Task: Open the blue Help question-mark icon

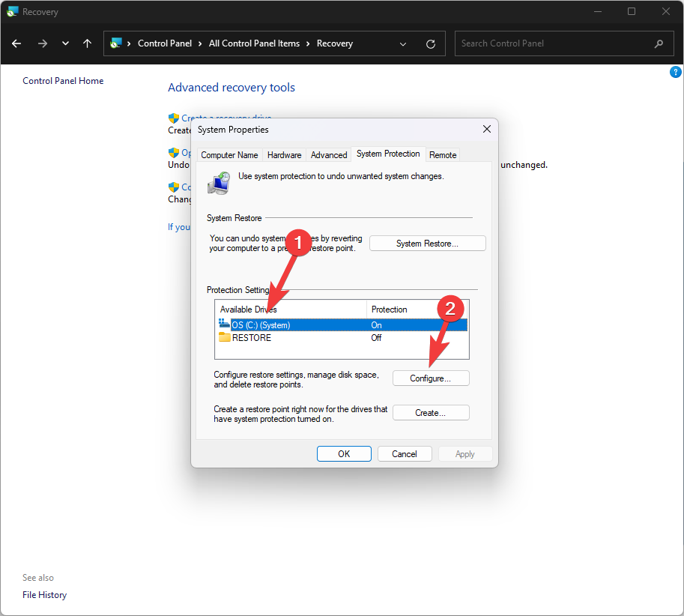Action: tap(675, 73)
